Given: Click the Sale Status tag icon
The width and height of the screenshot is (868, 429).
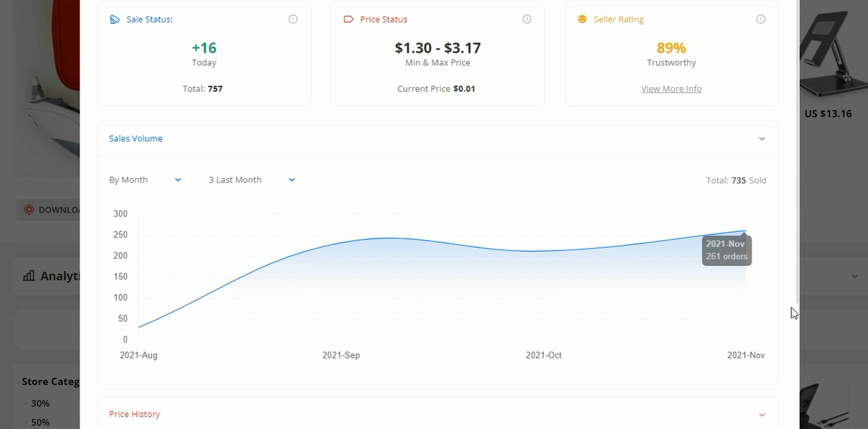Looking at the screenshot, I should coord(114,20).
